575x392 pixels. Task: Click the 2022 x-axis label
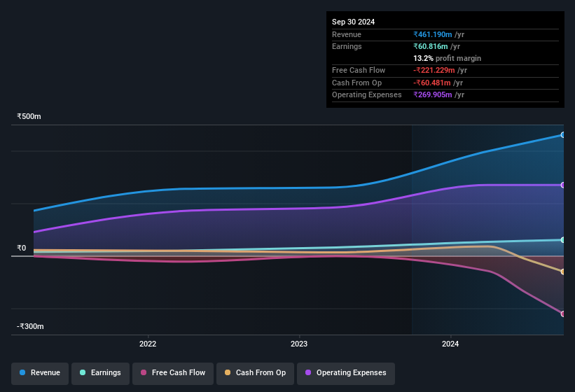148,344
